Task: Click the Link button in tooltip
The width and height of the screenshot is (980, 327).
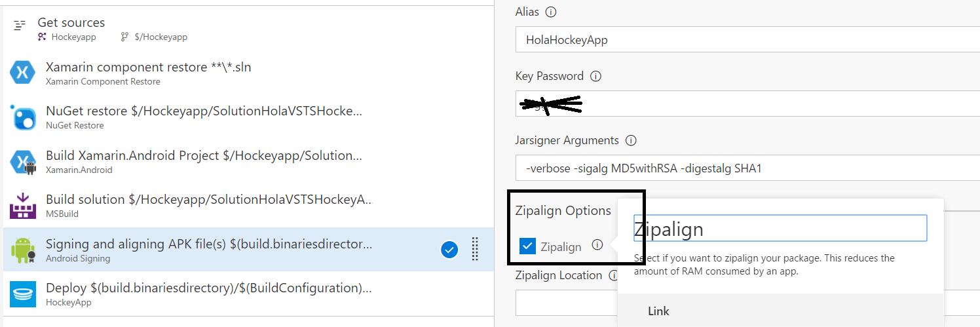Action: point(658,311)
